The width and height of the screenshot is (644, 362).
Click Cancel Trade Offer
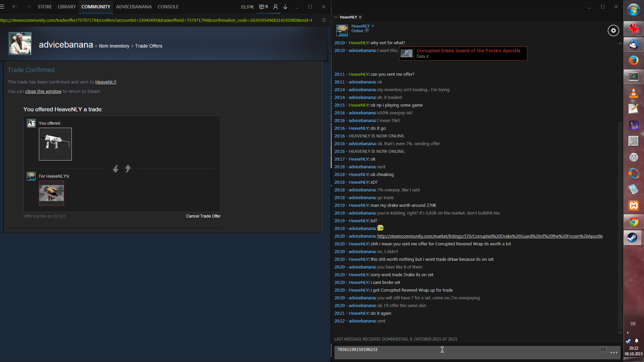203,216
